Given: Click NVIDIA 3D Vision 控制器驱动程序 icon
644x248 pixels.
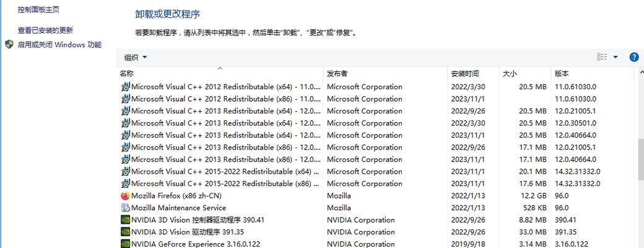Looking at the screenshot, I should coord(126,220).
